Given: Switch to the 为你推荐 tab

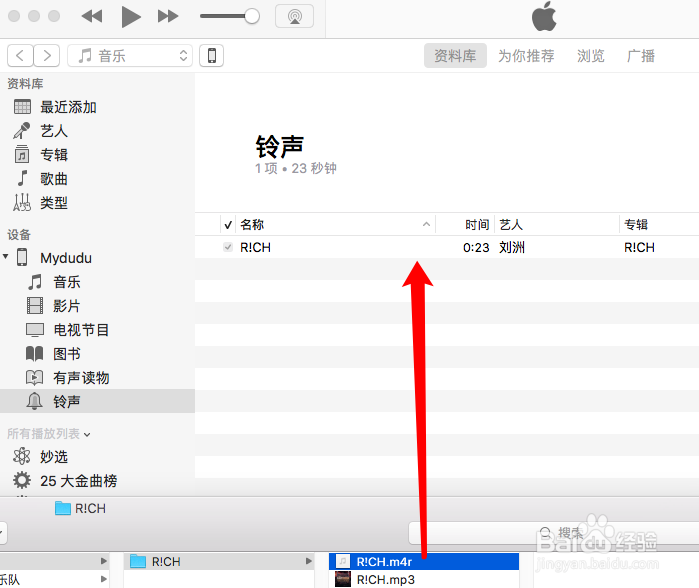Looking at the screenshot, I should click(x=526, y=56).
